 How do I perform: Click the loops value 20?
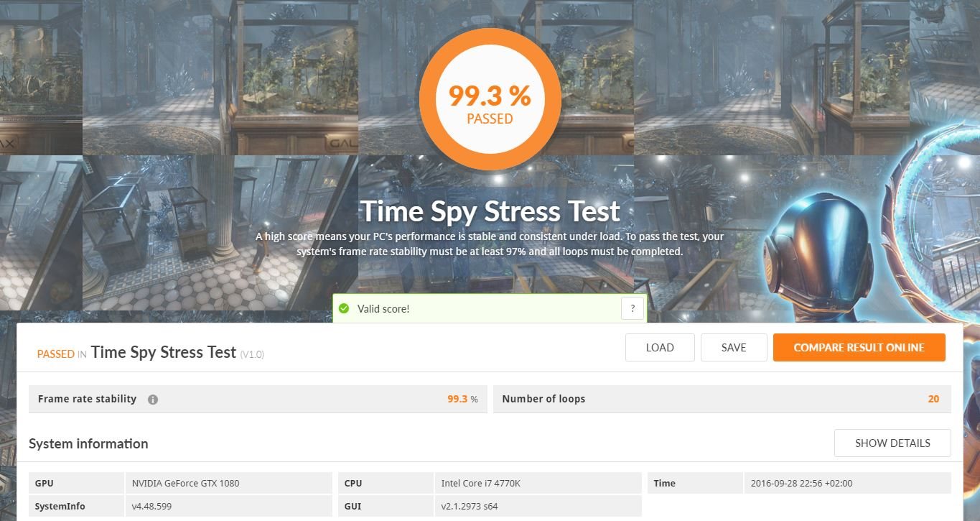point(933,399)
